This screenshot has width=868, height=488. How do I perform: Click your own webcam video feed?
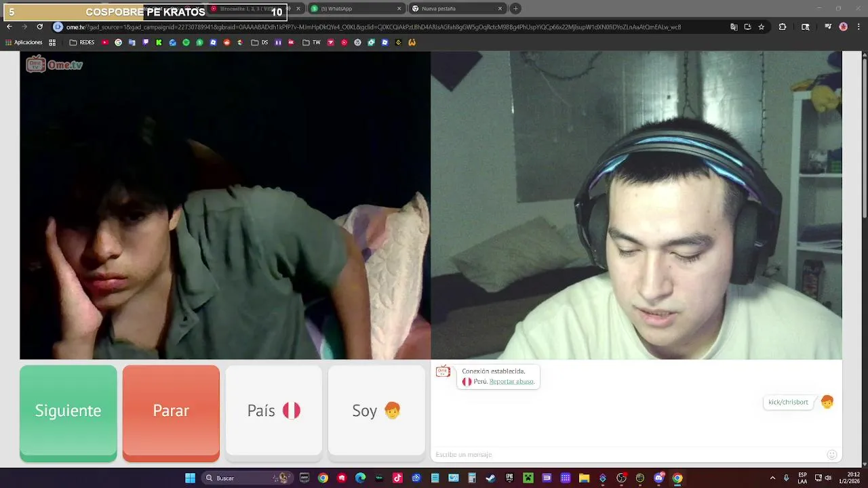coord(636,205)
